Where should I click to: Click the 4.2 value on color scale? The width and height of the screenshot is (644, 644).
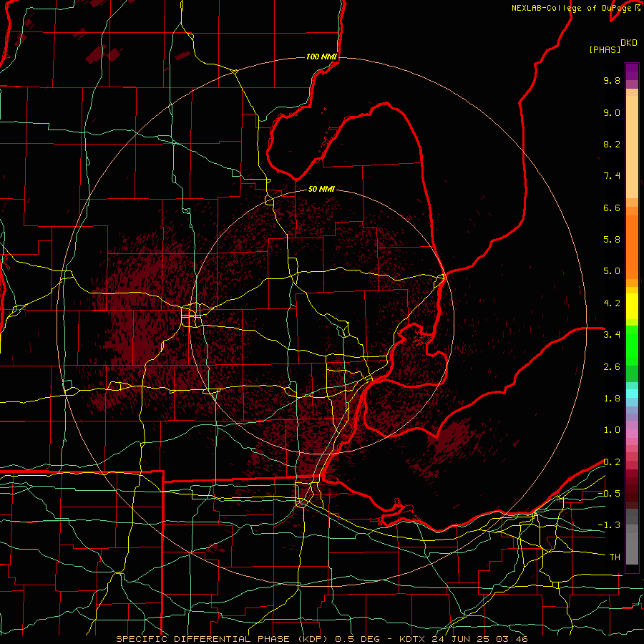612,303
